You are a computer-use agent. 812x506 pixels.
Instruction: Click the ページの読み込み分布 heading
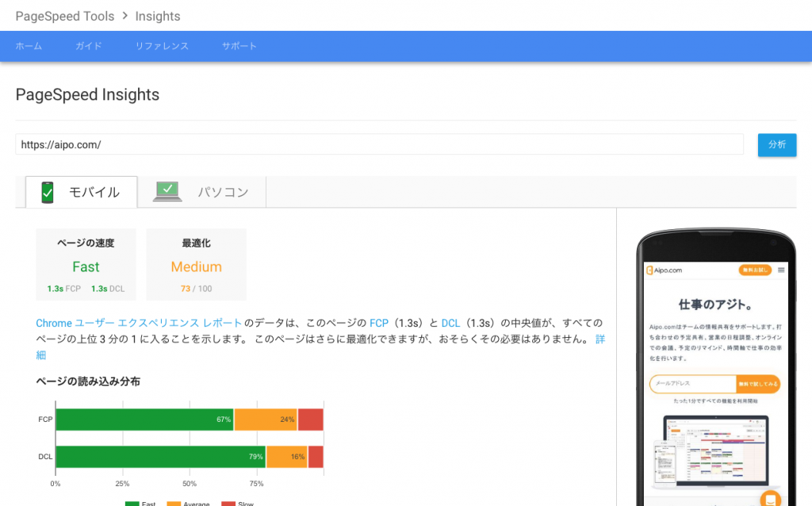coord(88,381)
